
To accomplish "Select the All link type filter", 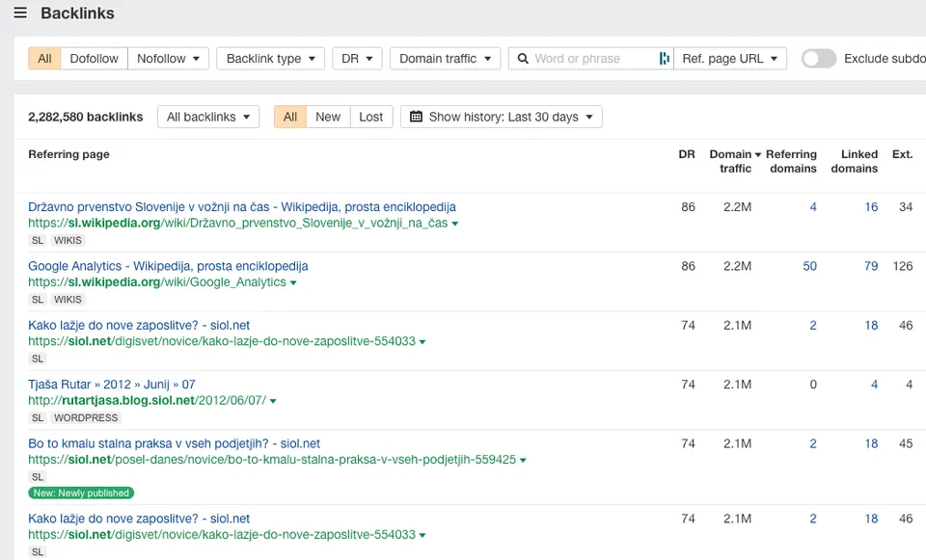I will [44, 59].
